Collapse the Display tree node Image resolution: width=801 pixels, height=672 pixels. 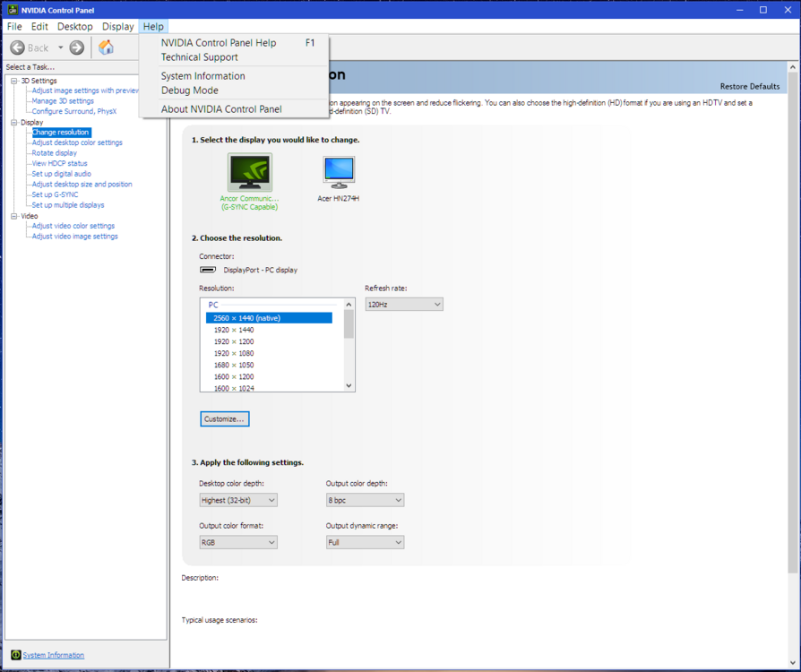14,122
